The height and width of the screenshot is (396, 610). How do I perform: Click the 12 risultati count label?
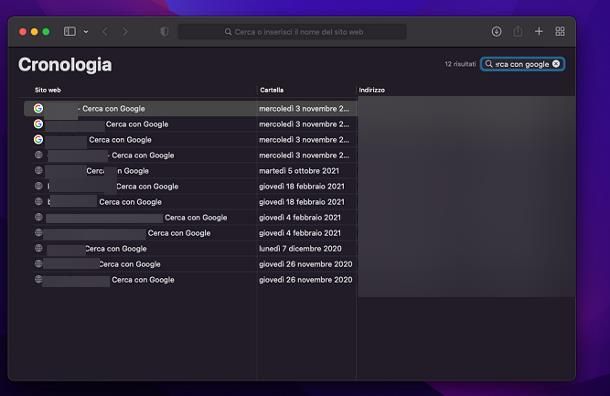(x=460, y=64)
